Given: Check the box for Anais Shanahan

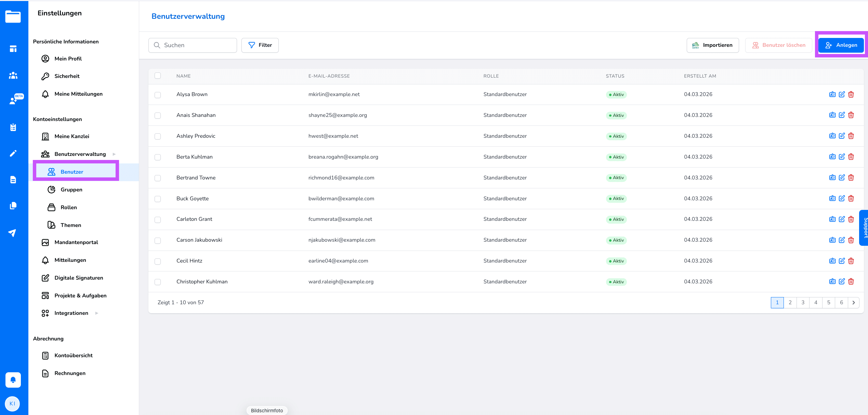Looking at the screenshot, I should pyautogui.click(x=158, y=116).
